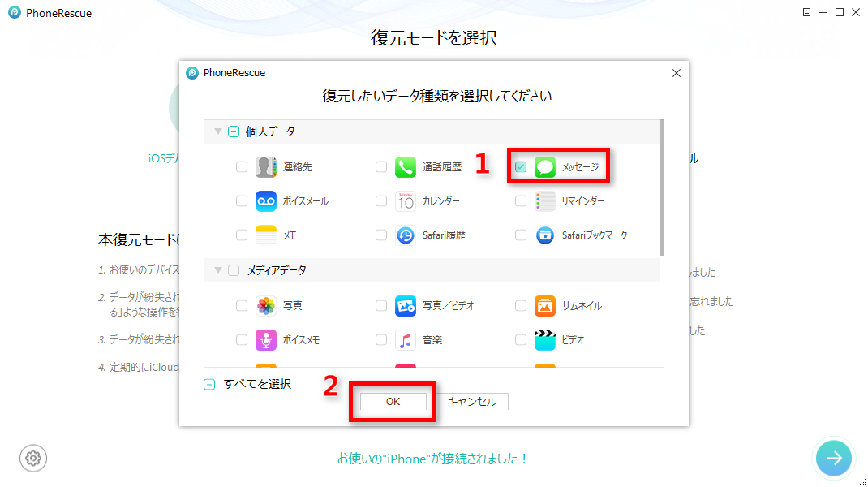Screen dimensions: 868x487
Task: Check the 通話履歴 checkbox
Action: (380, 166)
